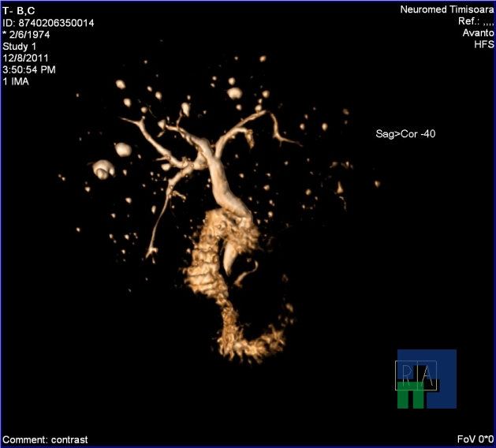Click the study date 12/8/2011
Screen dimensions: 496x448
(25, 58)
